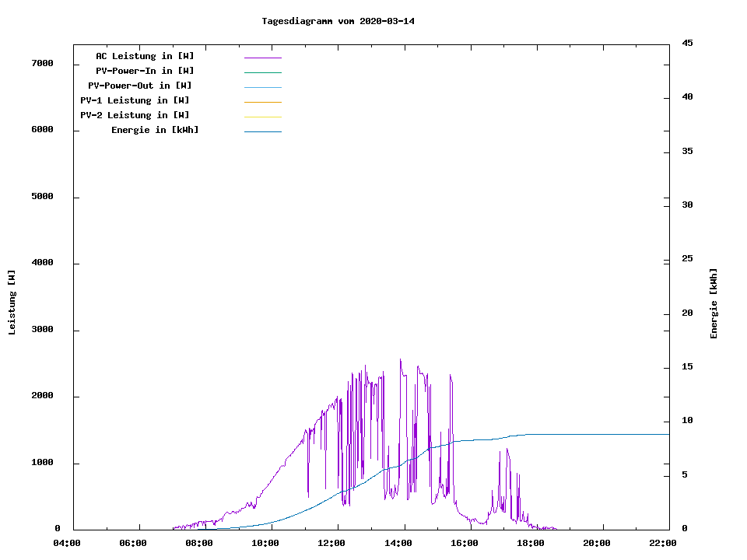Click the yellow PV-2 Leistung legend line sample
The image size is (747, 560).
click(262, 116)
